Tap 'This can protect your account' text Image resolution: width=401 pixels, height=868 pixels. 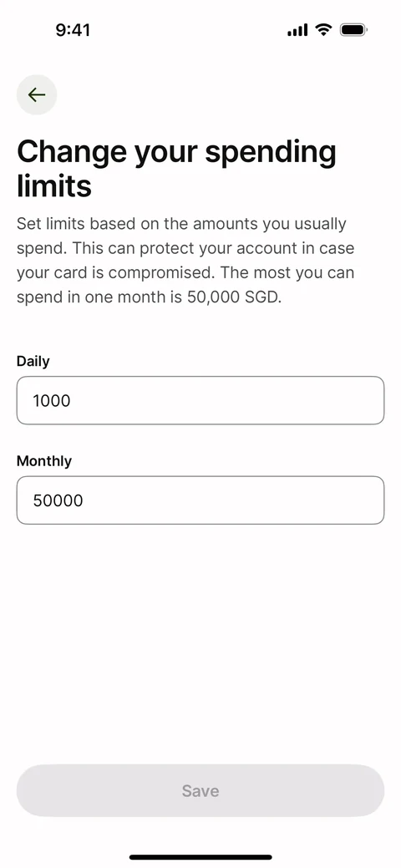point(184,249)
